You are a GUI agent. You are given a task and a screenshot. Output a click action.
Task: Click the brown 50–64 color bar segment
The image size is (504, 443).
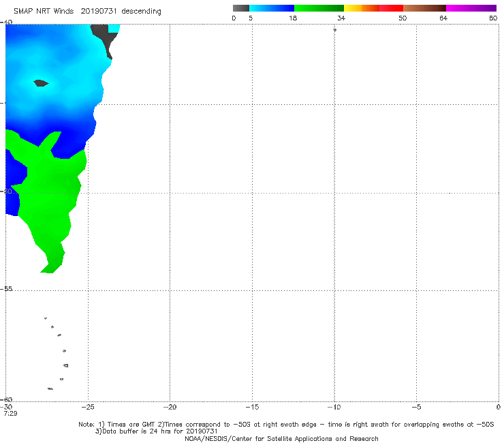(424, 8)
